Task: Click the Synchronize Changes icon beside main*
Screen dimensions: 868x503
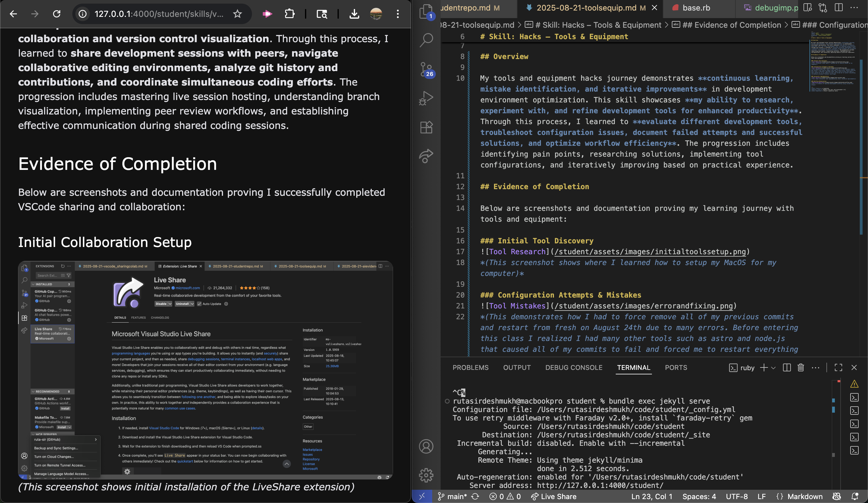Action: tap(475, 496)
